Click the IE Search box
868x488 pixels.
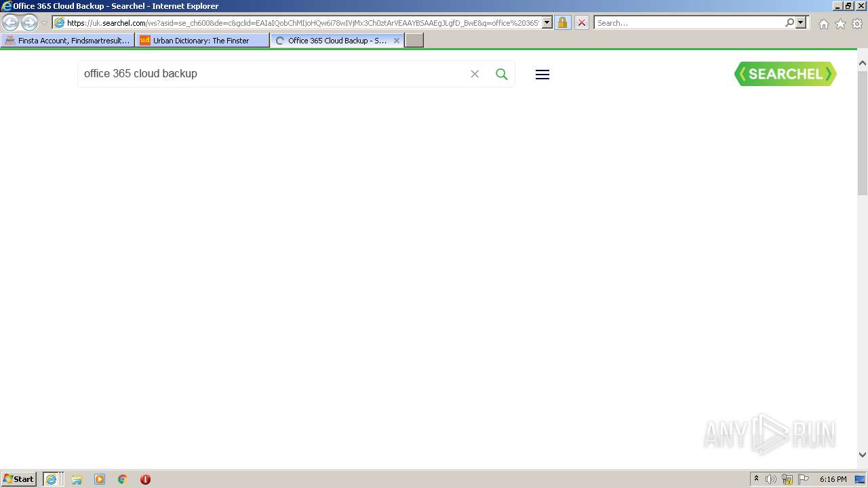point(688,23)
